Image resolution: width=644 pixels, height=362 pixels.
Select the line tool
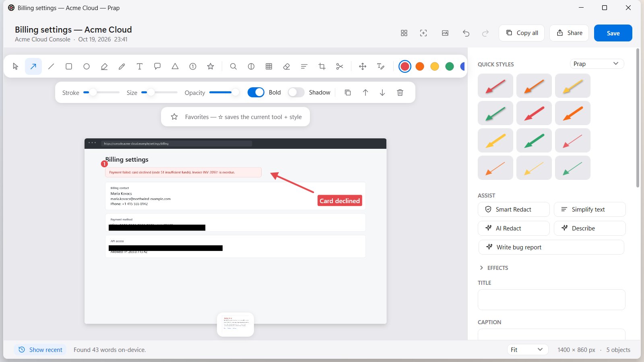pos(51,66)
